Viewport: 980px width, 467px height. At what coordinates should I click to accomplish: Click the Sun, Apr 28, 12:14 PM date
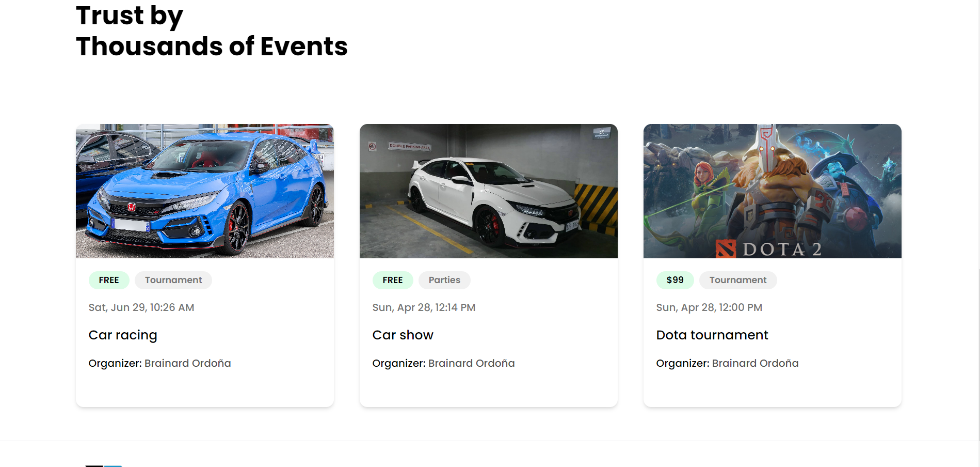click(424, 307)
